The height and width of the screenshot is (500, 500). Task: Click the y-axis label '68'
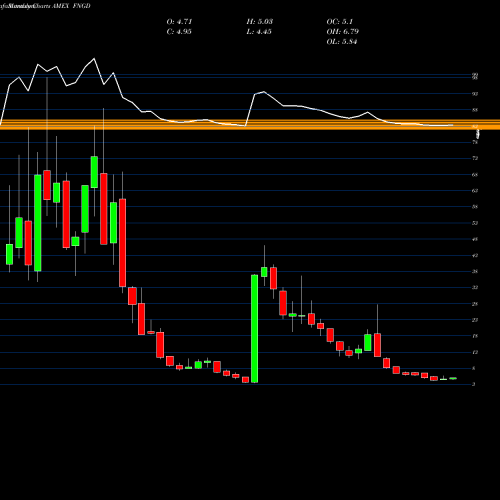coord(475,174)
